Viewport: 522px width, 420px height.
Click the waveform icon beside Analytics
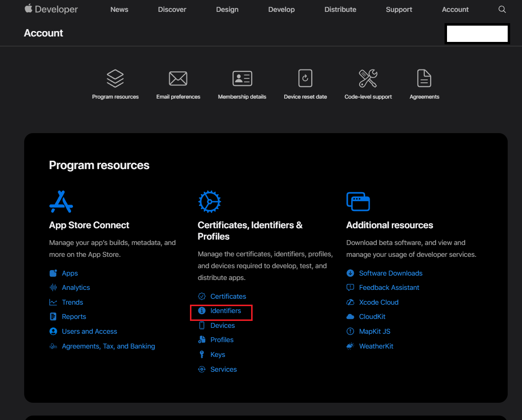pos(53,287)
